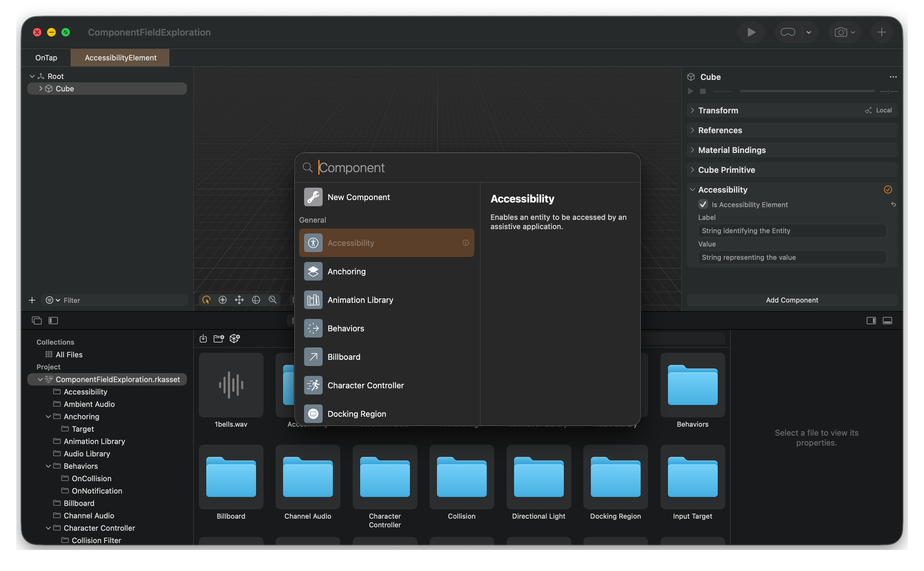Activate the Select tool in the viewport
This screenshot has width=924, height=571.
coord(206,300)
